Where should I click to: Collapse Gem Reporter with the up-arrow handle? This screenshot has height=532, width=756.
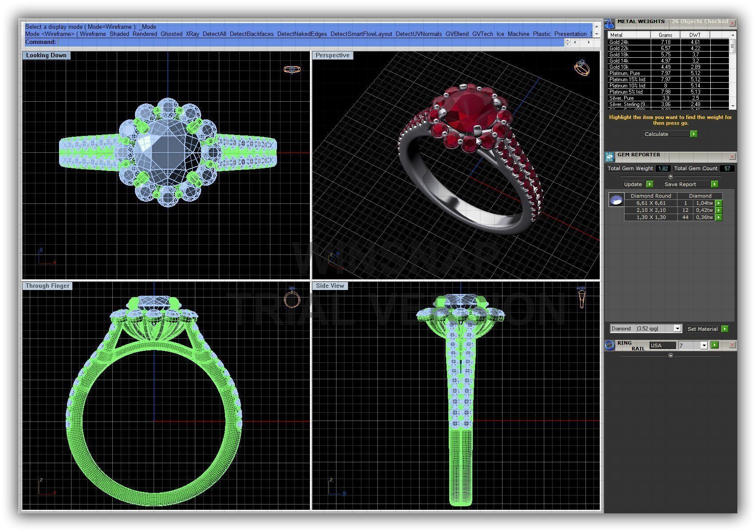pos(670,177)
